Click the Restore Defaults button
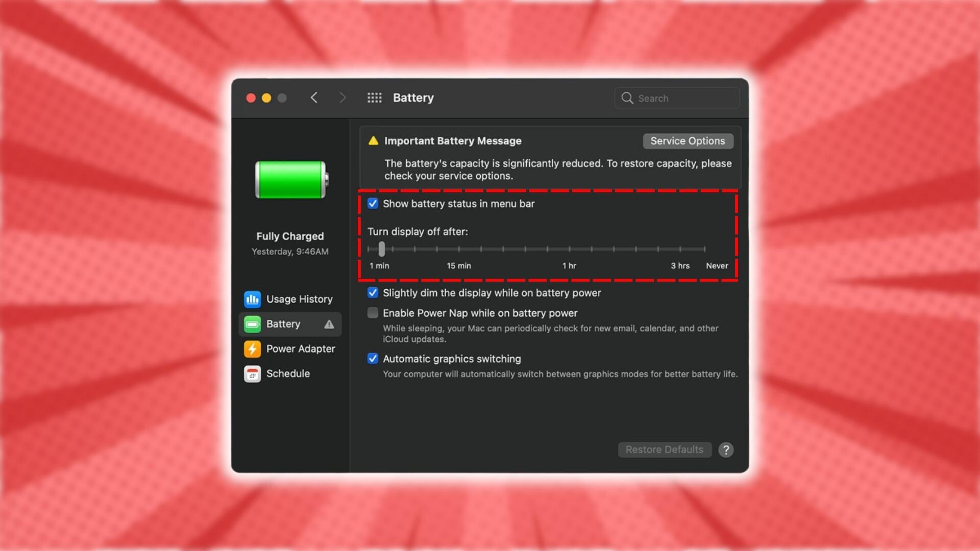The image size is (980, 551). (665, 449)
